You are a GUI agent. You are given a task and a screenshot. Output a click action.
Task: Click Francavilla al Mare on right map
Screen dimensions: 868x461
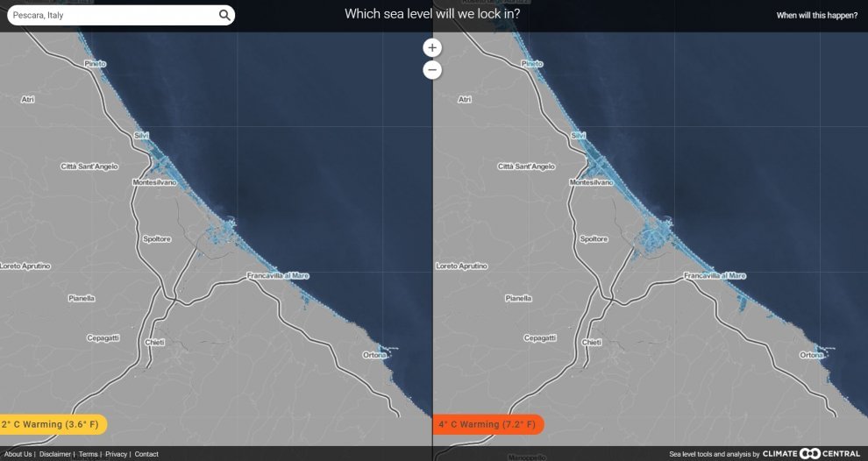coord(715,275)
